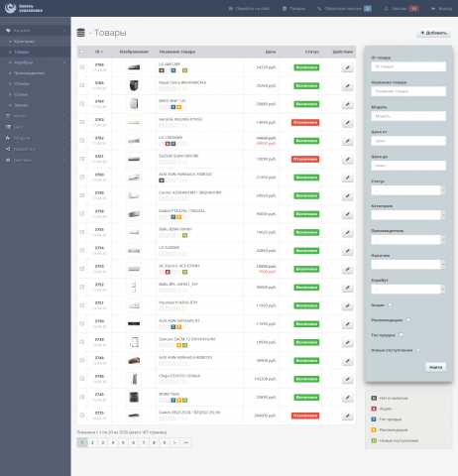The height and width of the screenshot is (476, 458).
Task: Click the Добавить button at the top right
Action: [434, 33]
